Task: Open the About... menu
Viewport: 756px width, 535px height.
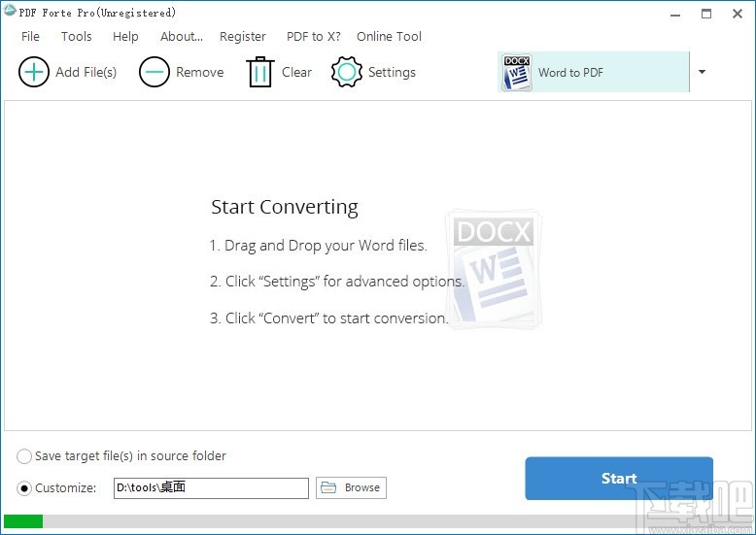Action: coord(182,37)
